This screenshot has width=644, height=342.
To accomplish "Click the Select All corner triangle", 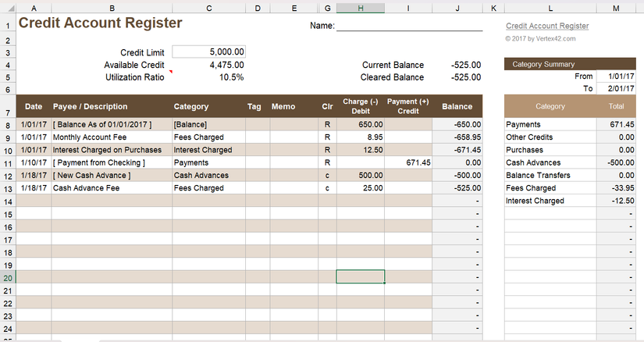I will click(x=8, y=7).
